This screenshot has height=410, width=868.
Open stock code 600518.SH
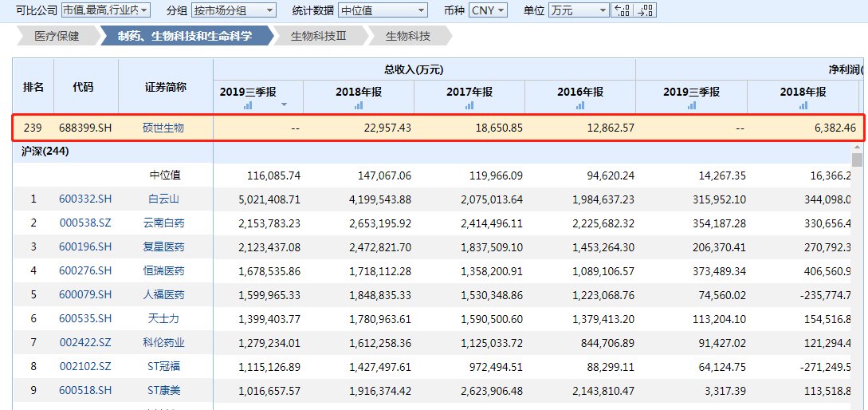coord(85,391)
